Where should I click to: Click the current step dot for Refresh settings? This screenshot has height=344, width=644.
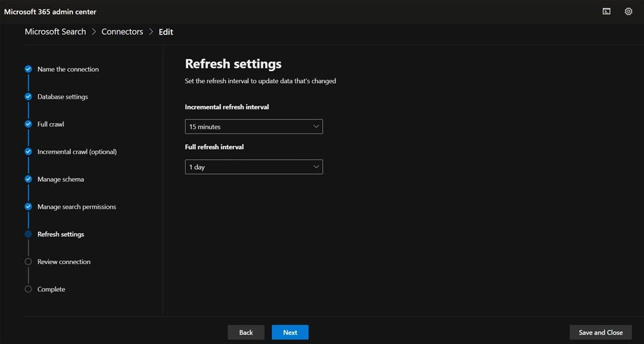[x=28, y=234]
